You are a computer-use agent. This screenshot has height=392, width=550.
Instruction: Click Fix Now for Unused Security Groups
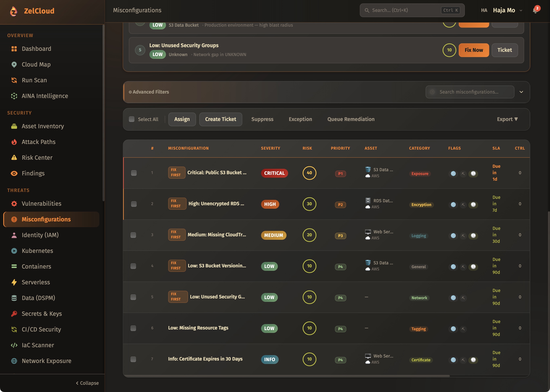[x=474, y=50]
